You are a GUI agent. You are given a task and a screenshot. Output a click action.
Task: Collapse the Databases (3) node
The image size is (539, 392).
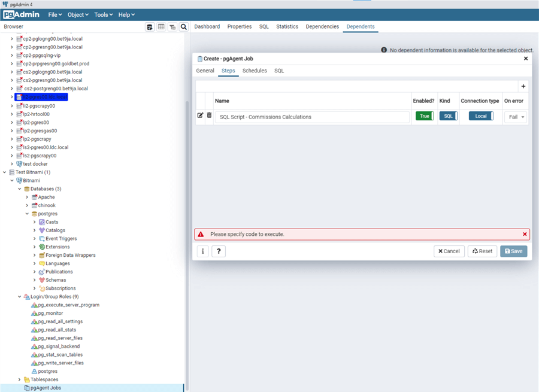pos(20,189)
